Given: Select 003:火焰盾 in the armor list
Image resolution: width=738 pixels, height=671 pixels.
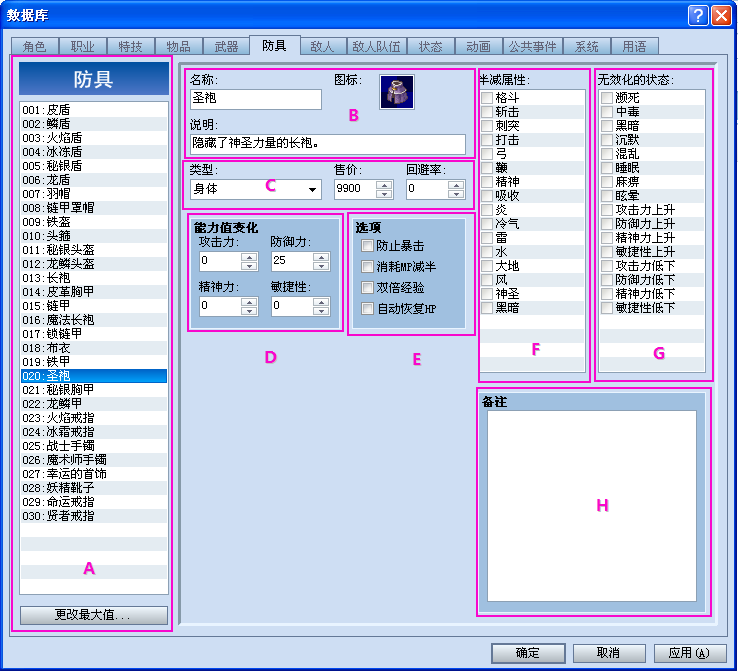Looking at the screenshot, I should (x=94, y=138).
